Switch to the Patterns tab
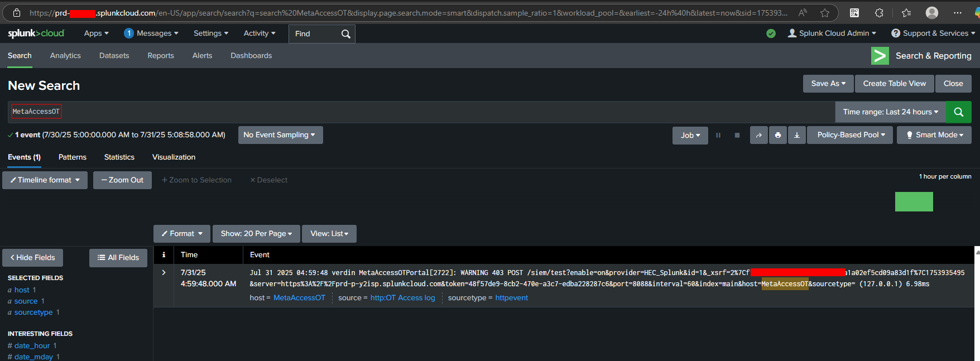The width and height of the screenshot is (980, 361). (x=73, y=157)
